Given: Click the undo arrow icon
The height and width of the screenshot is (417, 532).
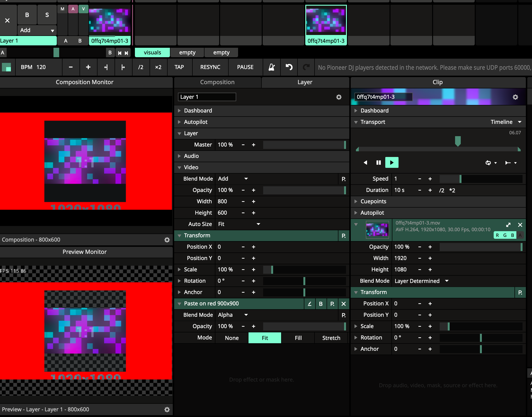Looking at the screenshot, I should tap(289, 67).
